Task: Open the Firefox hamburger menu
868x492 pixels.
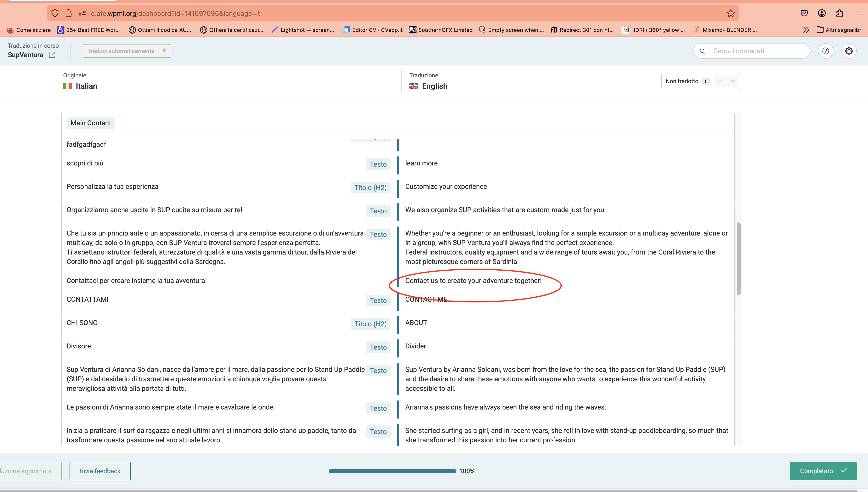Action: pos(857,13)
